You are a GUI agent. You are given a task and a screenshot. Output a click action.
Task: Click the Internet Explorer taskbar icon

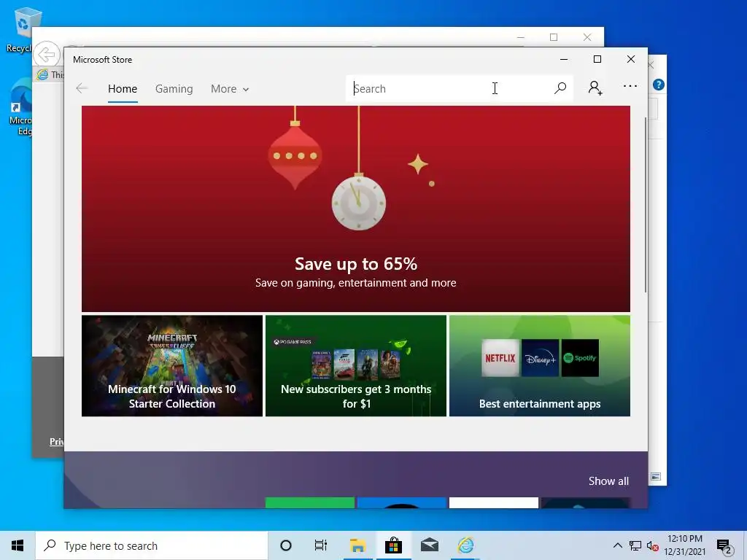(x=465, y=545)
